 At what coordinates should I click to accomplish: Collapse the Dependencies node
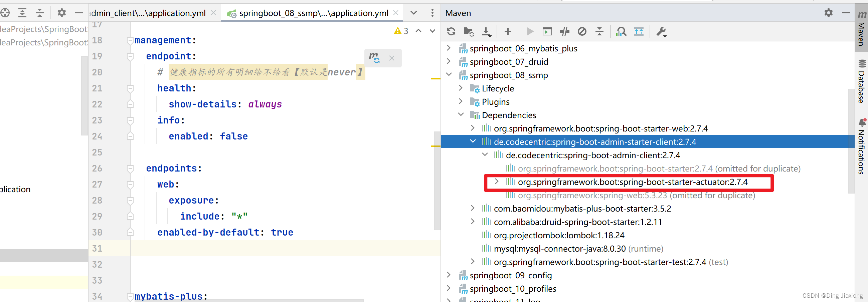pos(461,114)
